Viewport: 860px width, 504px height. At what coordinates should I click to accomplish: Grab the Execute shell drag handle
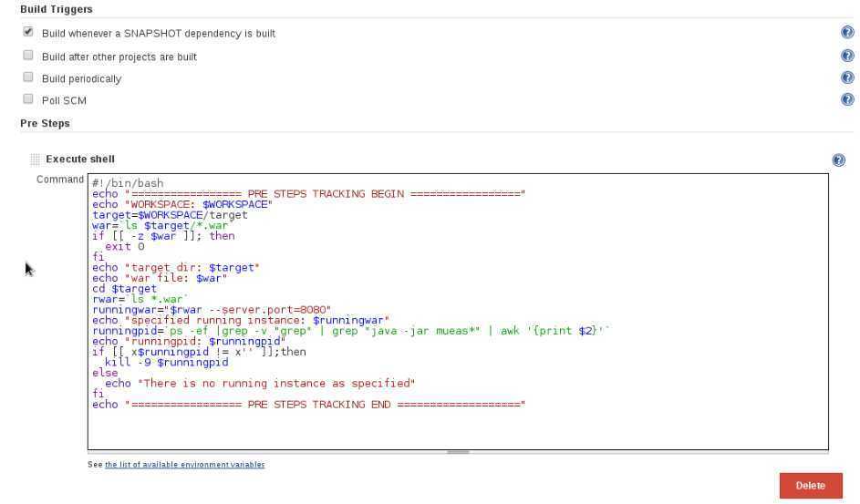[36, 159]
